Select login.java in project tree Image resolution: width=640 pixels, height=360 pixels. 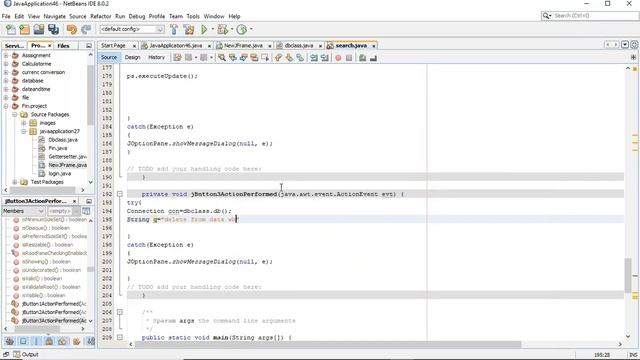[x=60, y=173]
